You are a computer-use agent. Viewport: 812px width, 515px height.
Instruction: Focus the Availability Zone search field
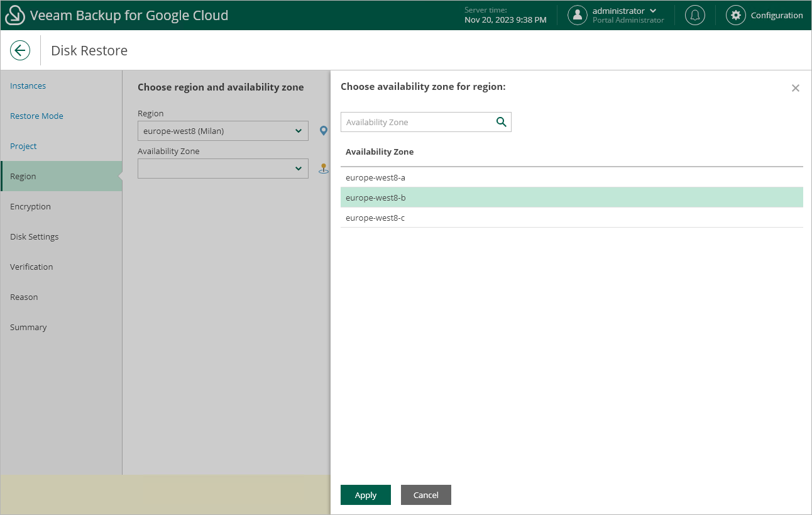pos(416,122)
